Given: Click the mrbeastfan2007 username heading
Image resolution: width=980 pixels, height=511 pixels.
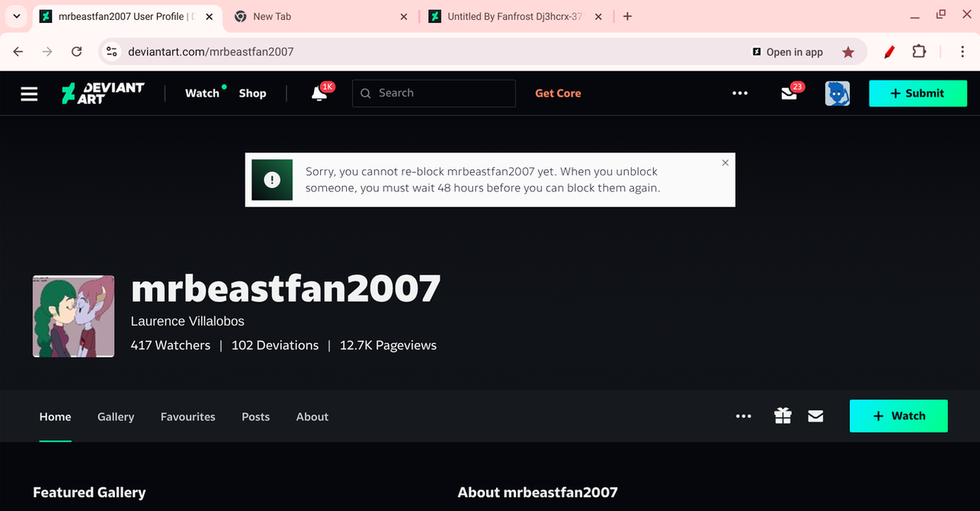Looking at the screenshot, I should click(286, 288).
